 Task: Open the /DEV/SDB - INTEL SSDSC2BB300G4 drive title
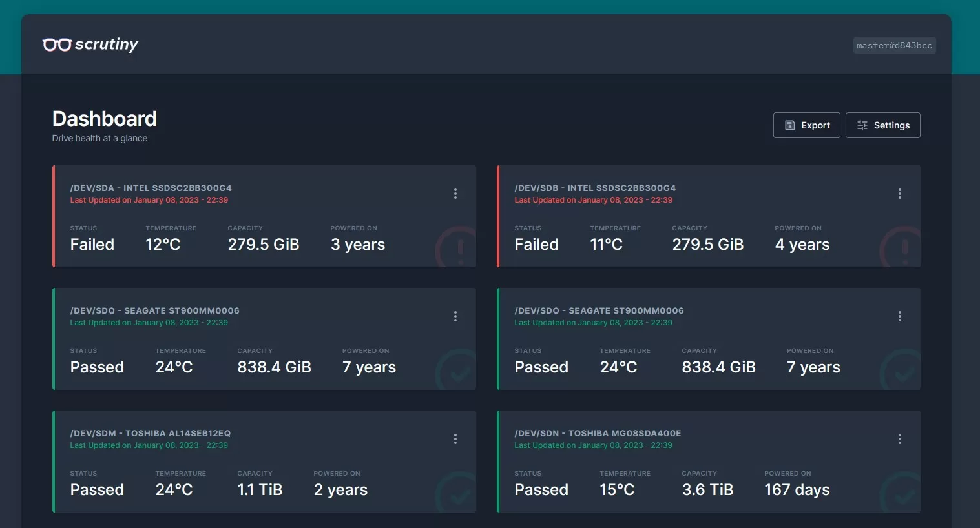coord(595,188)
